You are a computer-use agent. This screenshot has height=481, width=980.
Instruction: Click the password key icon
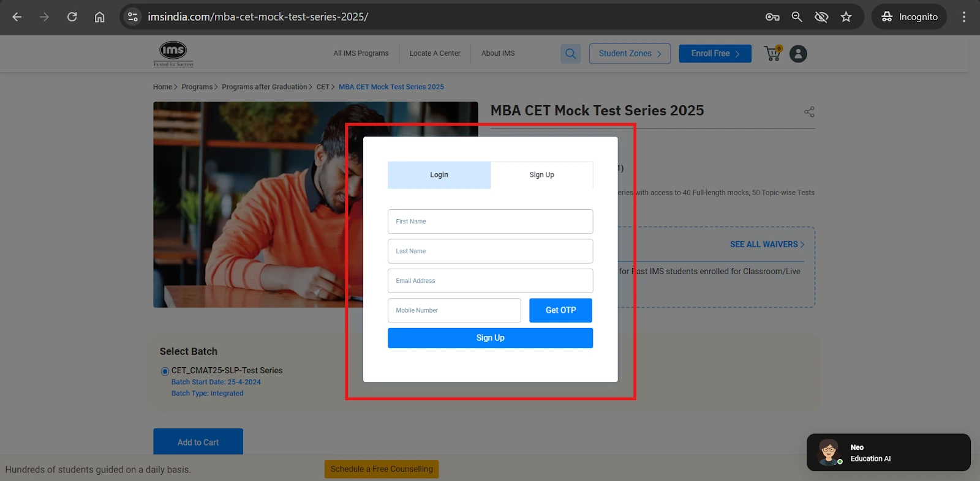[x=772, y=17]
